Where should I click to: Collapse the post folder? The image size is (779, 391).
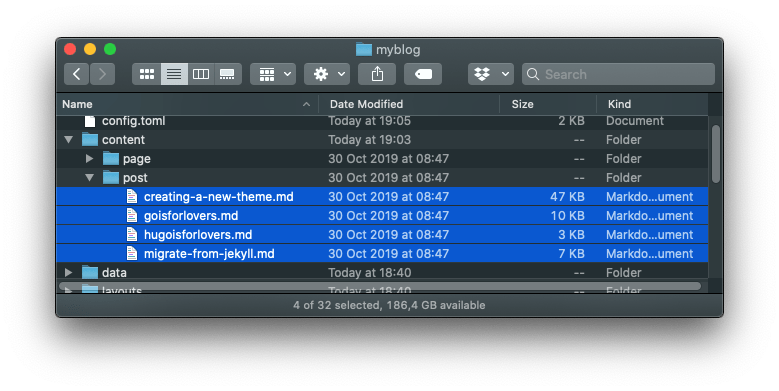tap(89, 177)
